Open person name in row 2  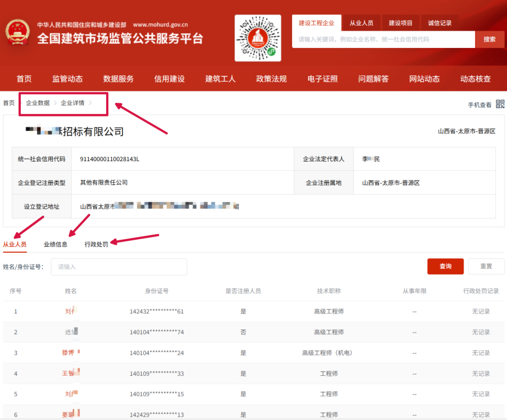71,332
